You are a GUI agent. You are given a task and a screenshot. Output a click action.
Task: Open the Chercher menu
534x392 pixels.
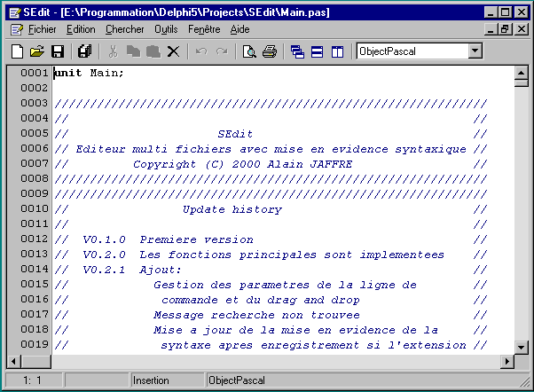tap(124, 29)
